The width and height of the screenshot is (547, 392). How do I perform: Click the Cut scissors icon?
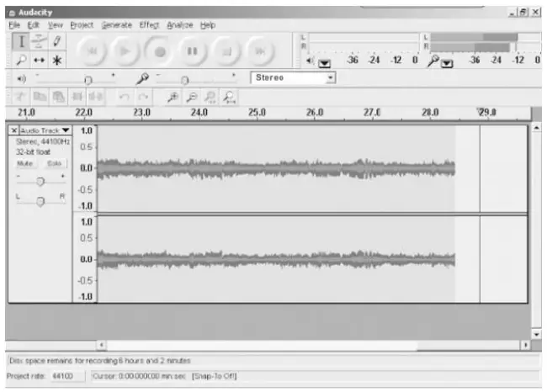click(x=20, y=97)
